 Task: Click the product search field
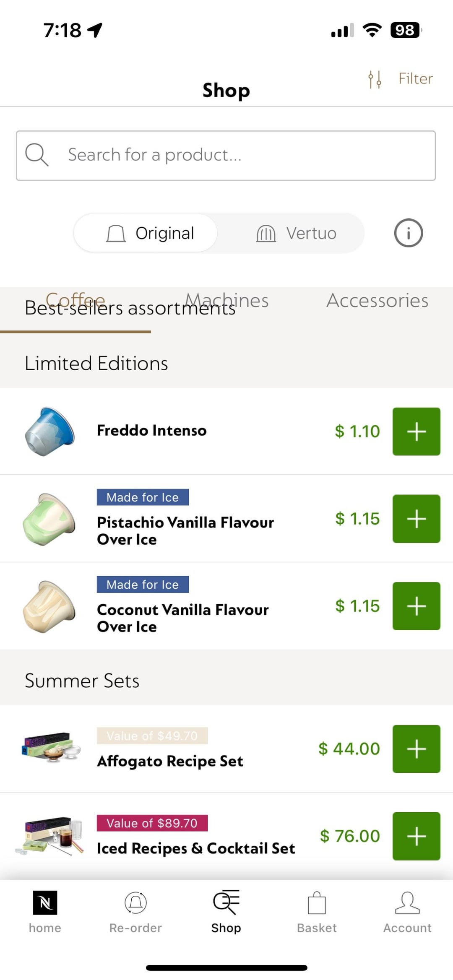tap(226, 156)
